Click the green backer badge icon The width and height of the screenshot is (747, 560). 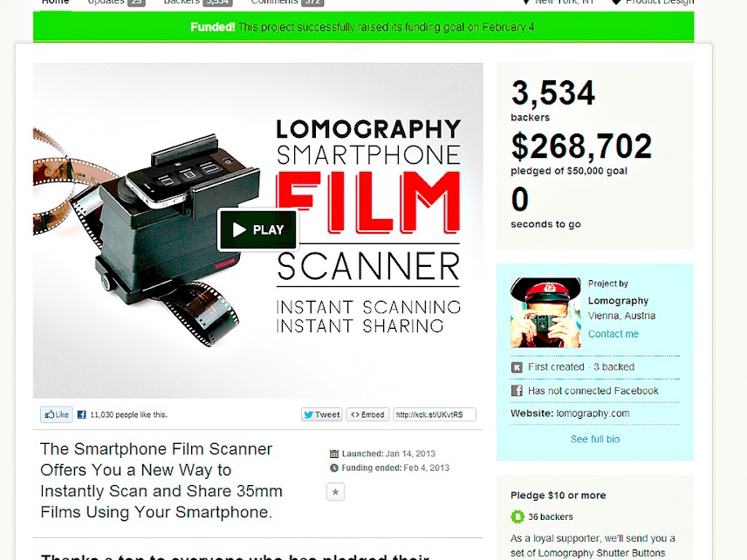point(517,516)
